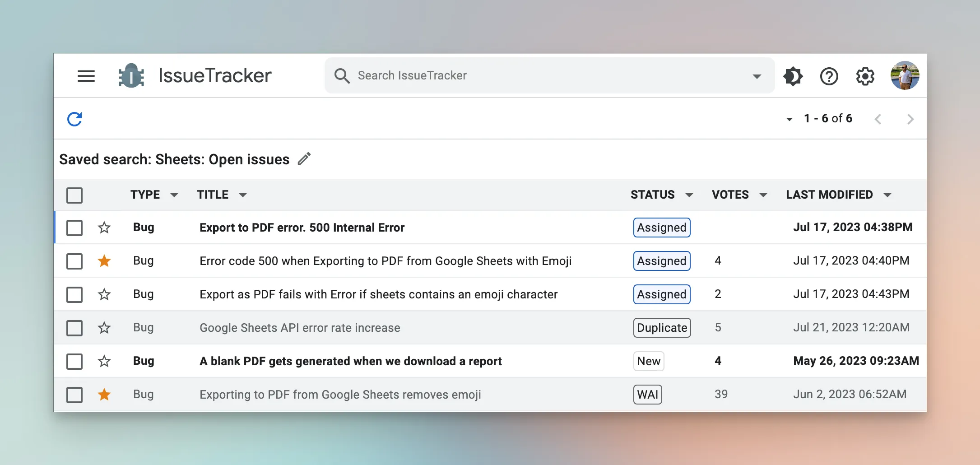Check the select-all header checkbox

pyautogui.click(x=74, y=195)
